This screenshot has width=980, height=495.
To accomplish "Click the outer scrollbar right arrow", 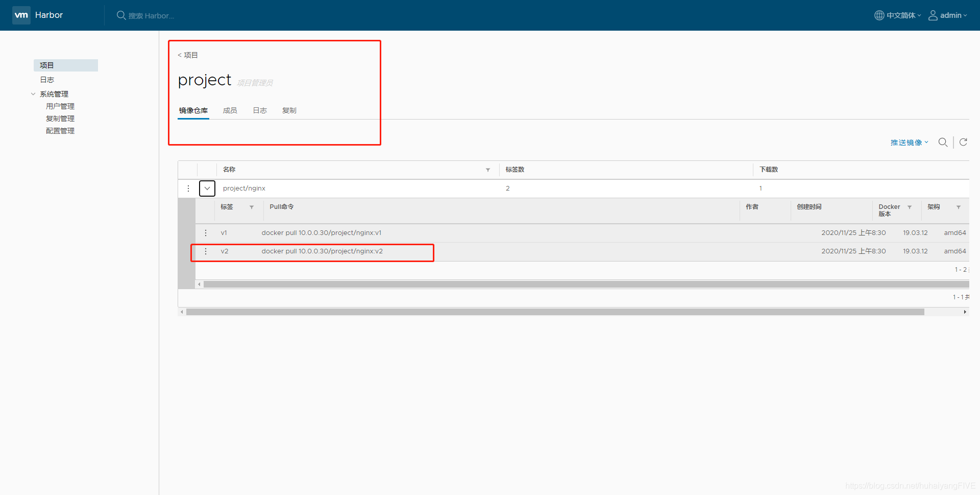I will (x=965, y=312).
